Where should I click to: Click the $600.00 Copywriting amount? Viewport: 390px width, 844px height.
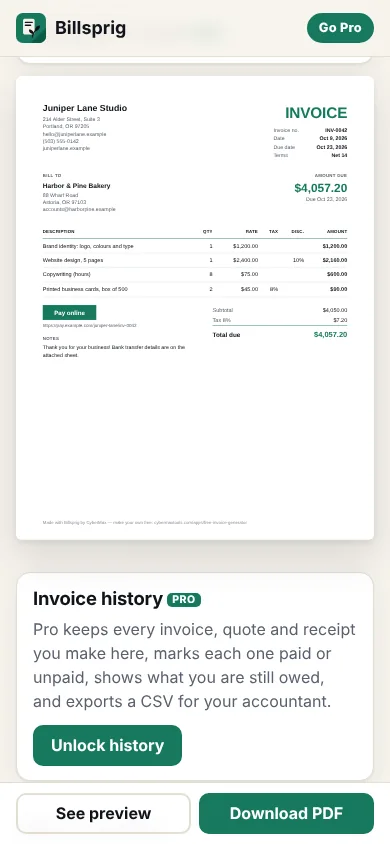click(335, 274)
